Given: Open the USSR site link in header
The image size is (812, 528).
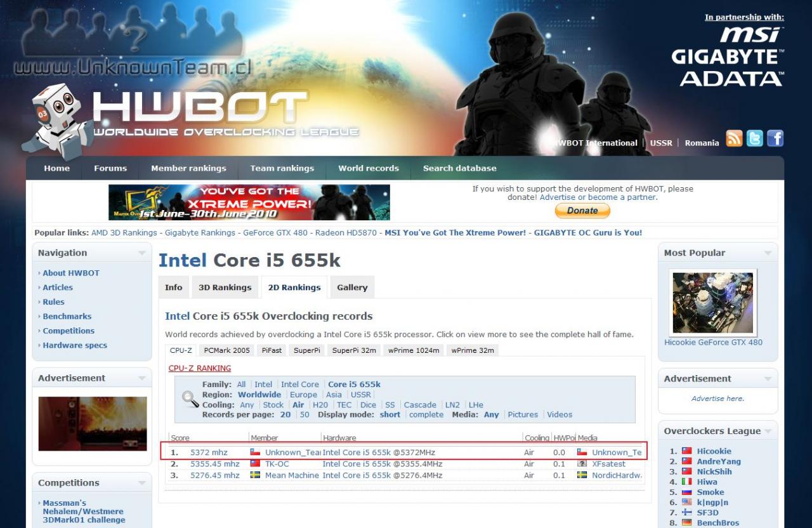Looking at the screenshot, I should pyautogui.click(x=661, y=143).
